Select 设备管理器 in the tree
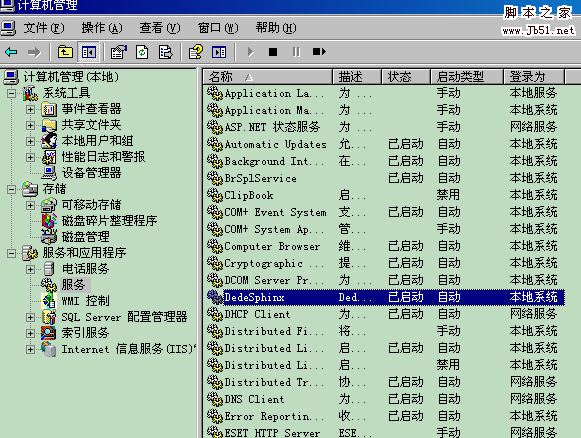This screenshot has height=438, width=581. [91, 173]
